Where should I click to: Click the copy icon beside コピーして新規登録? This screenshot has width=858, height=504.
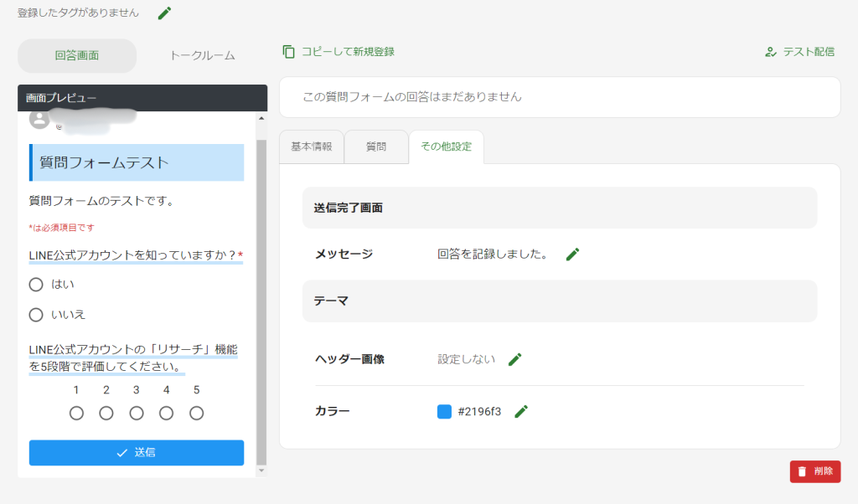point(287,51)
